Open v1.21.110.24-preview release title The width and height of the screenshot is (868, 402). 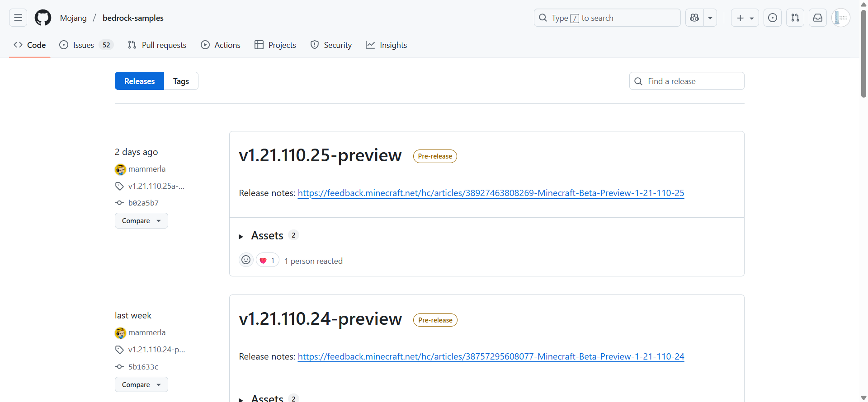point(320,319)
